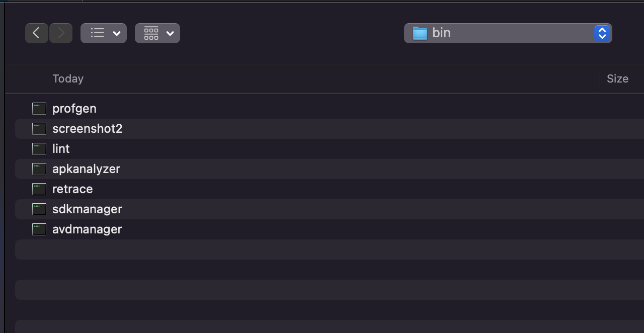This screenshot has width=644, height=333.
Task: Click the retrace executable icon
Action: tap(39, 189)
